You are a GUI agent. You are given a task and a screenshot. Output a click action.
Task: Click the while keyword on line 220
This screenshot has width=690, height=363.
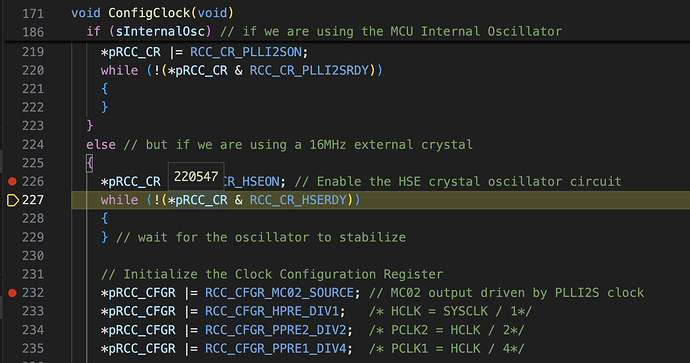(119, 70)
